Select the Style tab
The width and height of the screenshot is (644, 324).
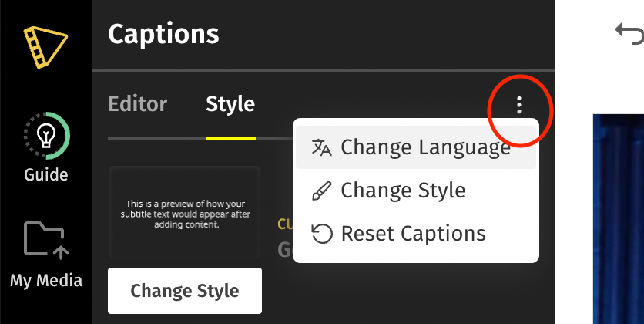pyautogui.click(x=230, y=104)
